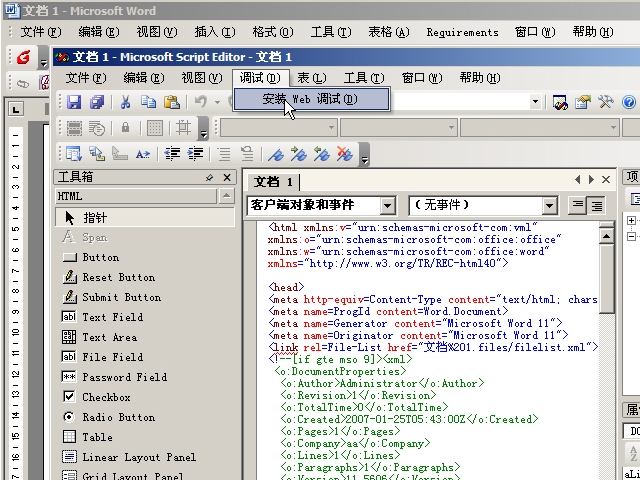Open the Toolbox hammer-and-wrench icon

point(606,102)
